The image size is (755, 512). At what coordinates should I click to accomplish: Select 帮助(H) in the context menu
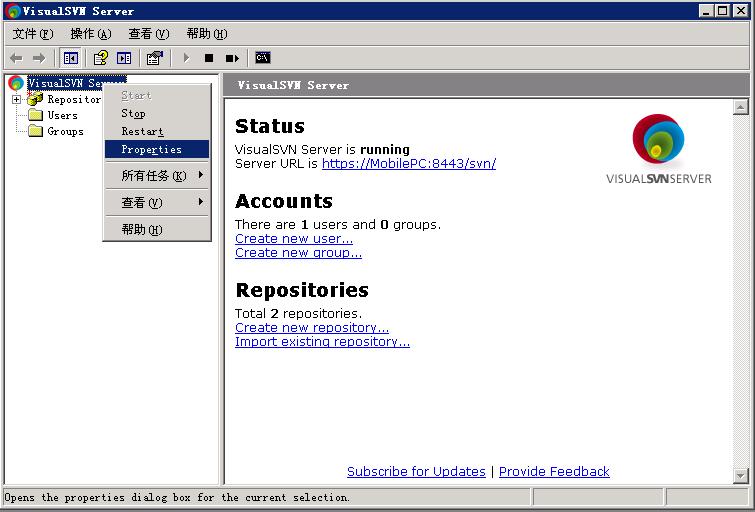coord(157,230)
